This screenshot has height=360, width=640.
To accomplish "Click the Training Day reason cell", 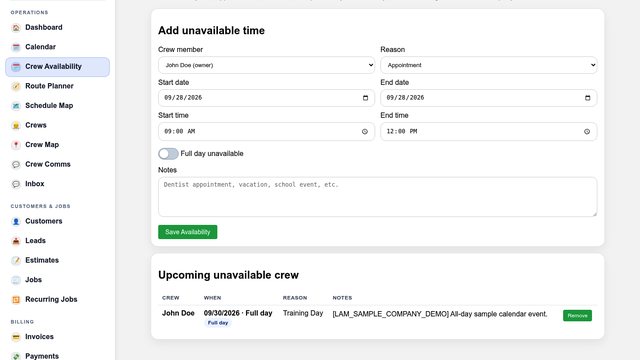I will point(303,313).
